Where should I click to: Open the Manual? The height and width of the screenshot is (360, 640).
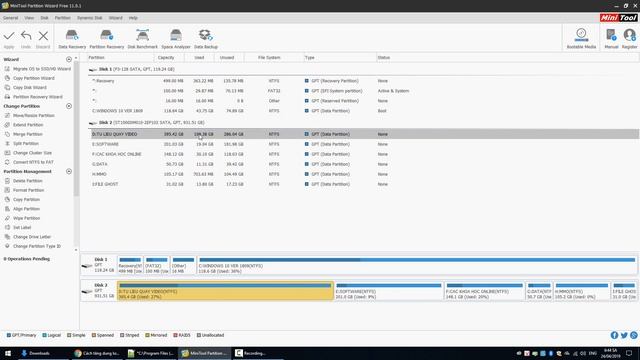[x=611, y=39]
